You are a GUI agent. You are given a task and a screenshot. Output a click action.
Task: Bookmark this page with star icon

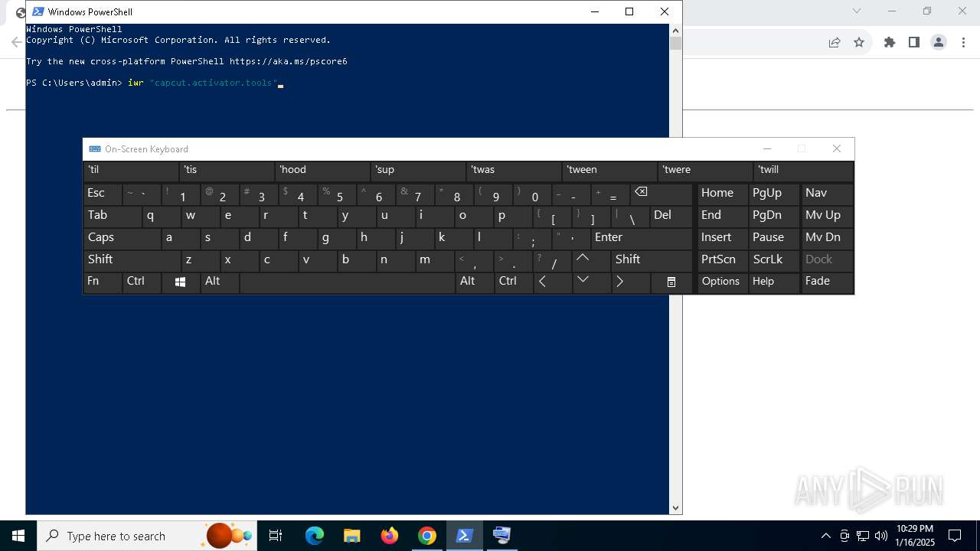(859, 42)
